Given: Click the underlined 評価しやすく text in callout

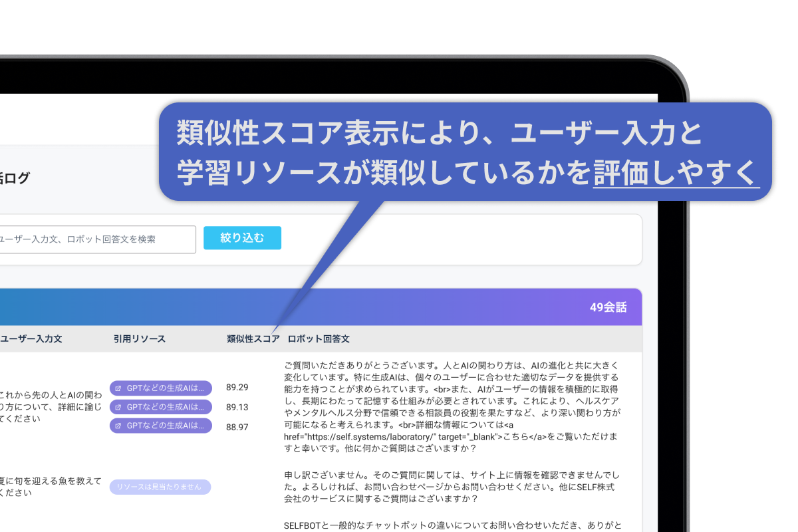Looking at the screenshot, I should point(676,173).
